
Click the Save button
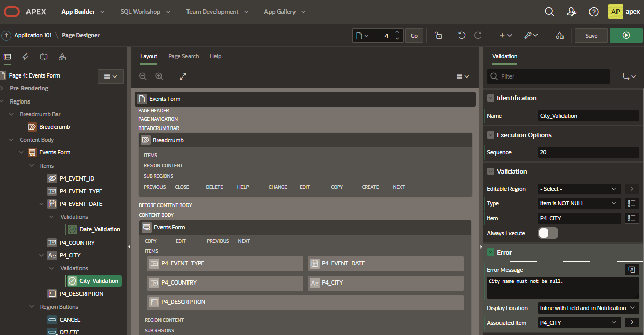[x=591, y=35]
